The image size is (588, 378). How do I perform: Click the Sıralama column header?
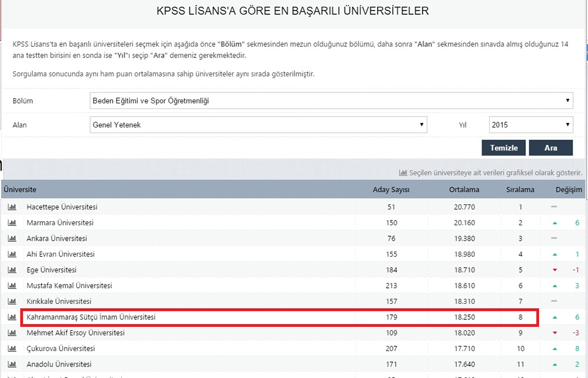click(x=520, y=190)
